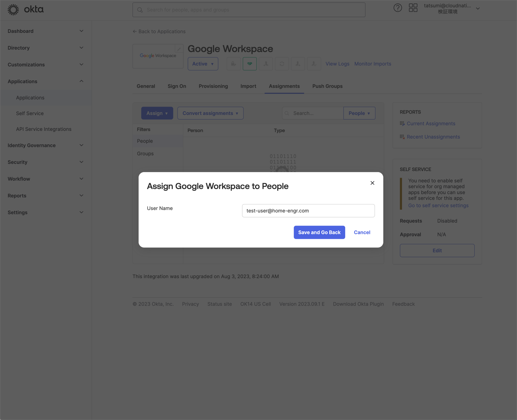Click the Save and Go Back button
The width and height of the screenshot is (517, 420).
pos(319,232)
